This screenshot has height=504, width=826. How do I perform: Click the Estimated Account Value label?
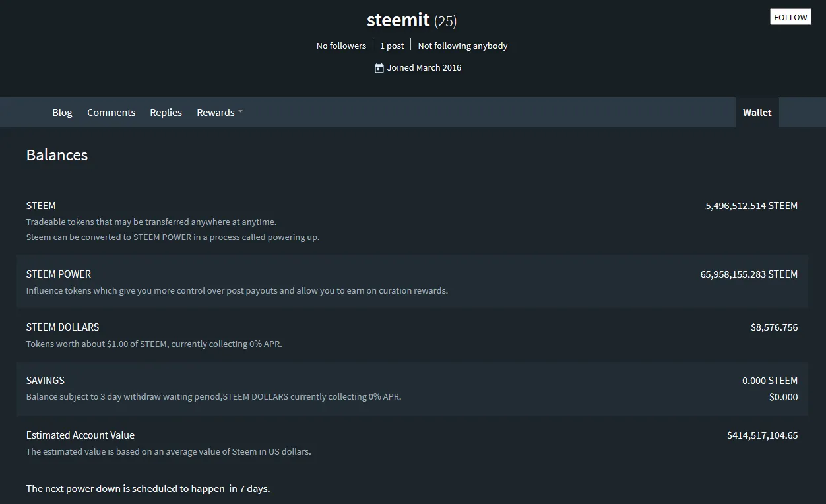click(80, 435)
